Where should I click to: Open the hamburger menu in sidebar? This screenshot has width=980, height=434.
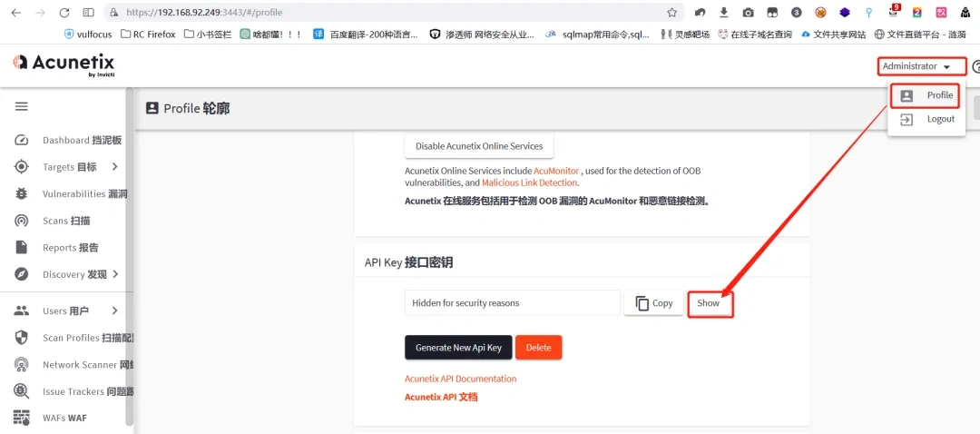(21, 106)
